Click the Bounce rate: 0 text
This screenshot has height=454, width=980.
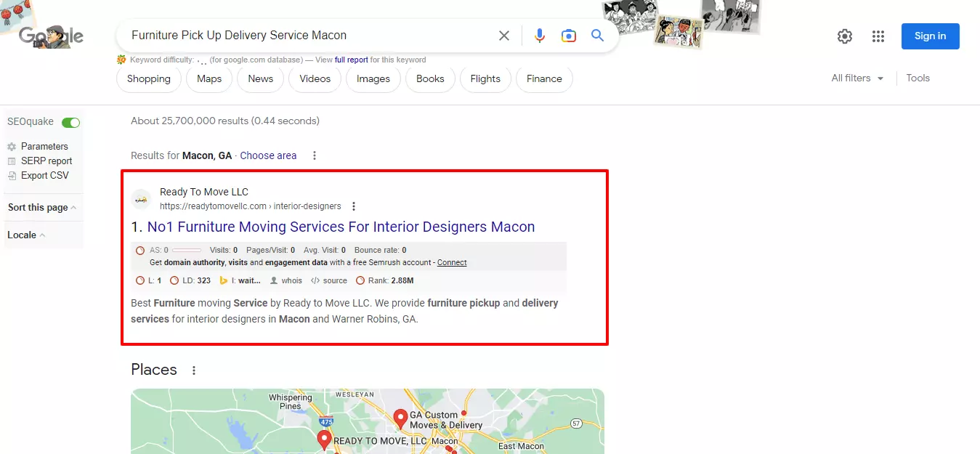coord(380,250)
